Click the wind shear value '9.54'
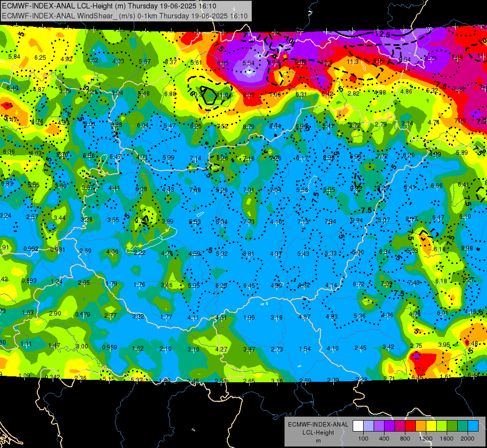The image size is (487, 448). (x=405, y=60)
